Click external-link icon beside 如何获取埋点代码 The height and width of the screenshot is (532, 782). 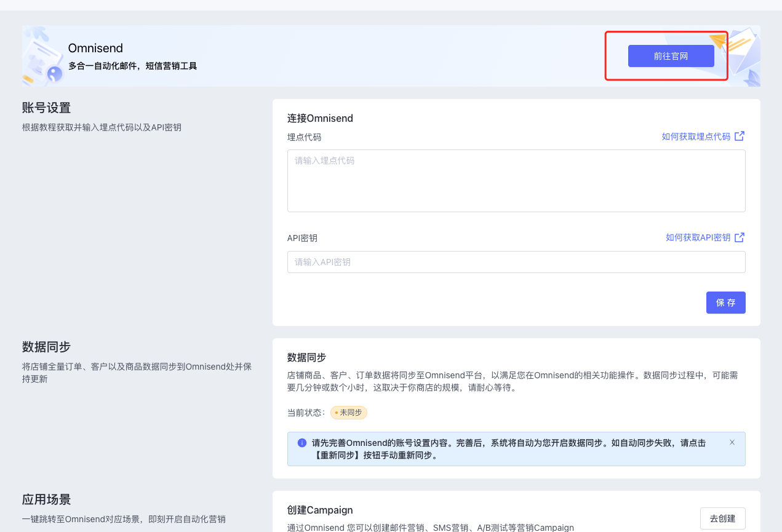pos(740,136)
